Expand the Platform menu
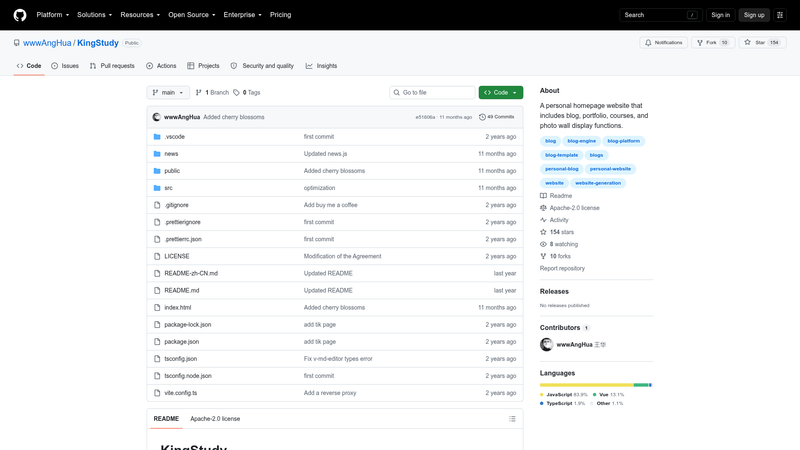The width and height of the screenshot is (800, 450). click(x=53, y=15)
